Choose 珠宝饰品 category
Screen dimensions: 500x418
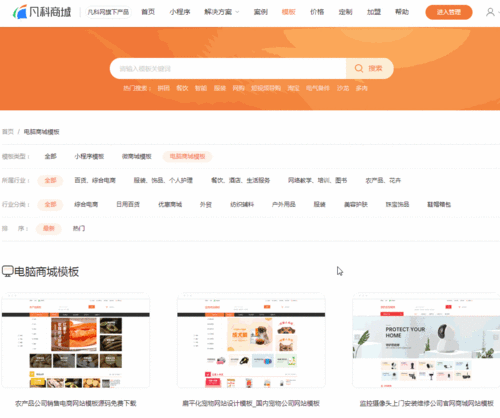coord(397,204)
